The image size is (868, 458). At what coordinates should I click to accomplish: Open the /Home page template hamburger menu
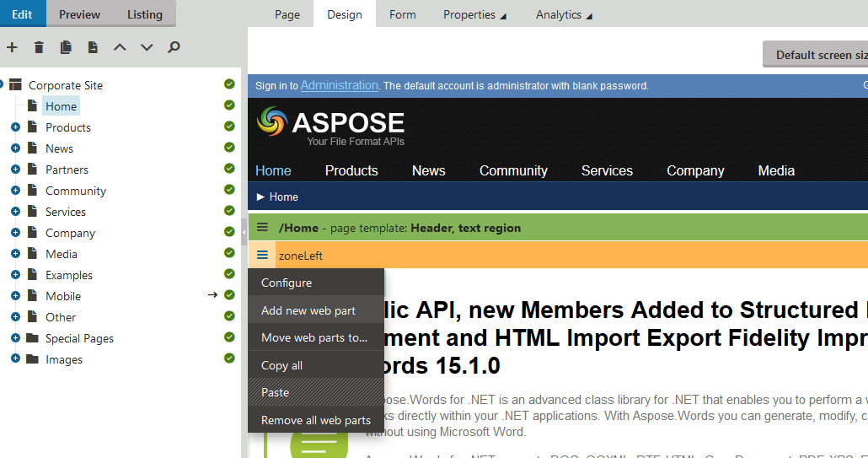262,228
